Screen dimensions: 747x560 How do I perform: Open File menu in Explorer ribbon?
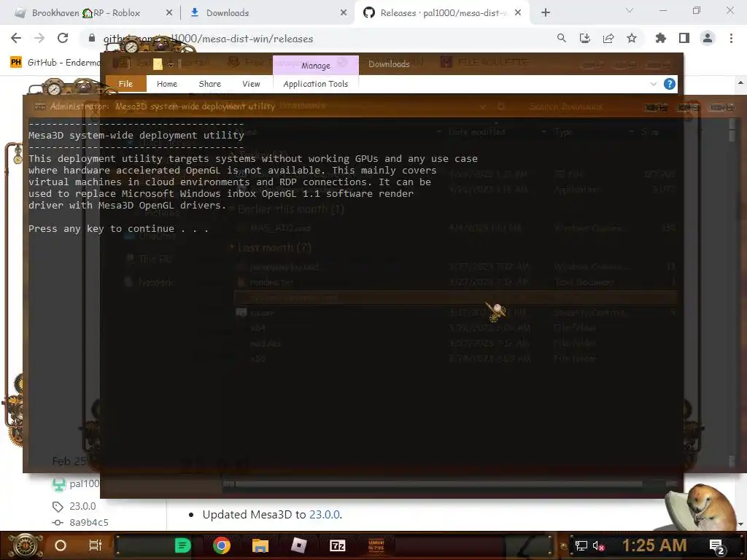pyautogui.click(x=125, y=84)
